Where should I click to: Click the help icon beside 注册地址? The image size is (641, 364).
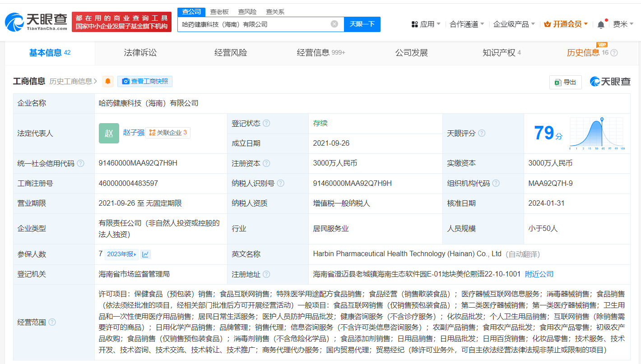click(266, 274)
